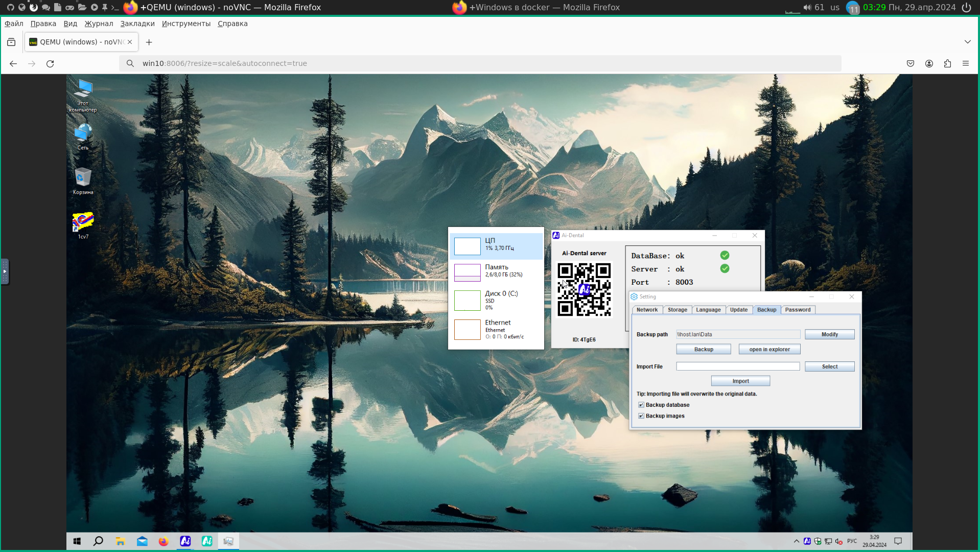The width and height of the screenshot is (980, 552).
Task: Open Windows taskbar search
Action: 99,541
